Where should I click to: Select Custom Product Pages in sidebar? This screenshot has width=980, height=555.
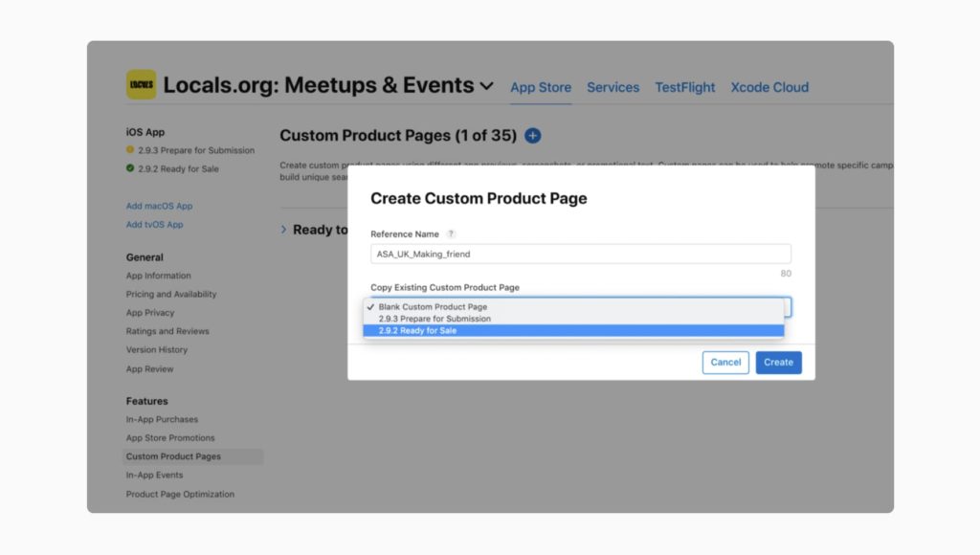(x=193, y=456)
